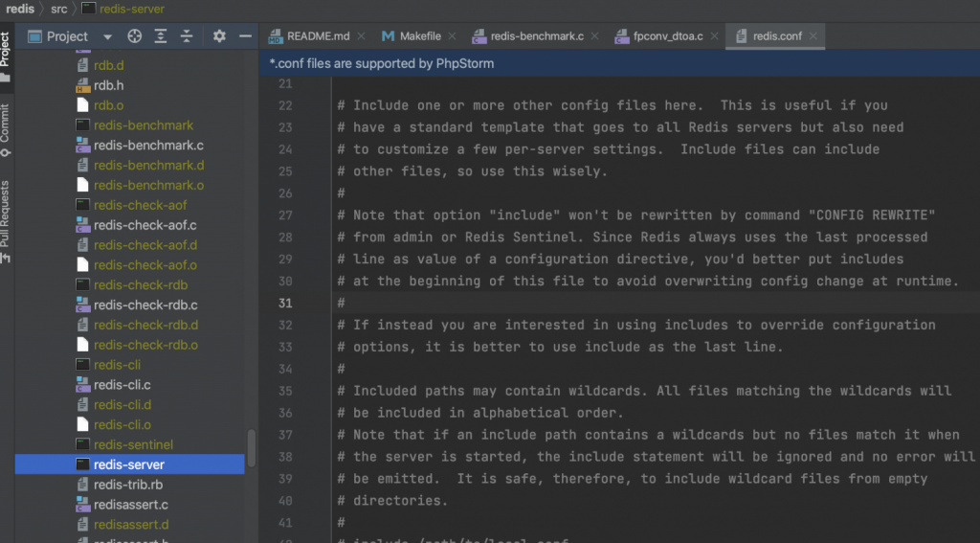The image size is (980, 543).
Task: Switch to the redis-benchmark.c tab
Action: (536, 36)
